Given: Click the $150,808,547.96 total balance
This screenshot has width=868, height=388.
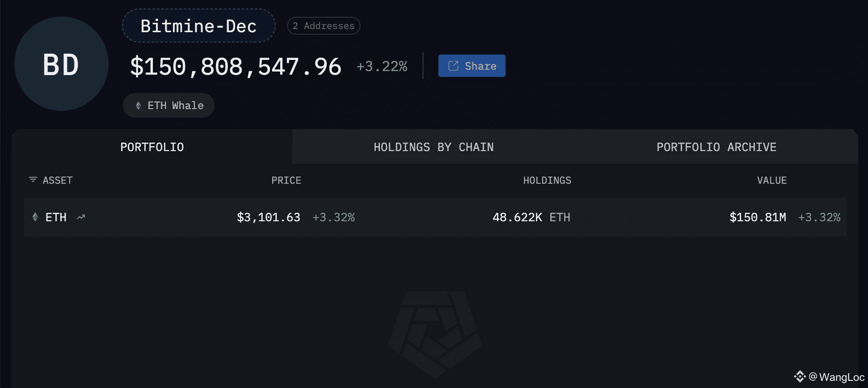Looking at the screenshot, I should pyautogui.click(x=236, y=67).
